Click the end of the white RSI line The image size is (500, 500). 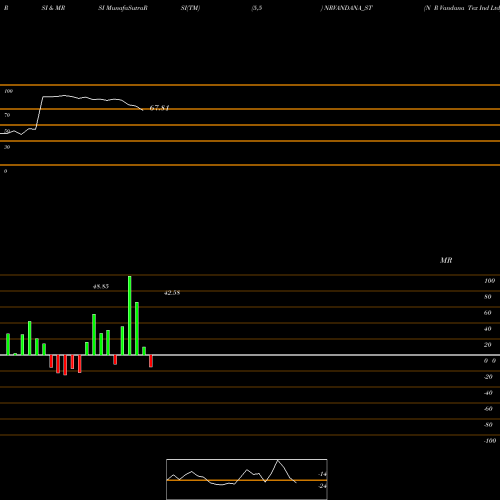click(143, 110)
